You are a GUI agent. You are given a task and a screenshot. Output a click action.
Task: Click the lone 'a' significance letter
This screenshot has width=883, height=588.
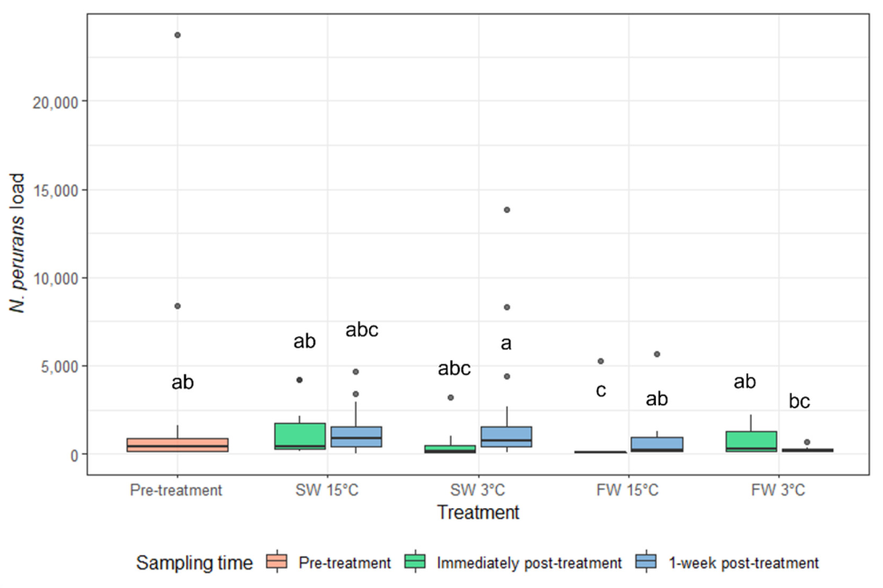pyautogui.click(x=507, y=342)
